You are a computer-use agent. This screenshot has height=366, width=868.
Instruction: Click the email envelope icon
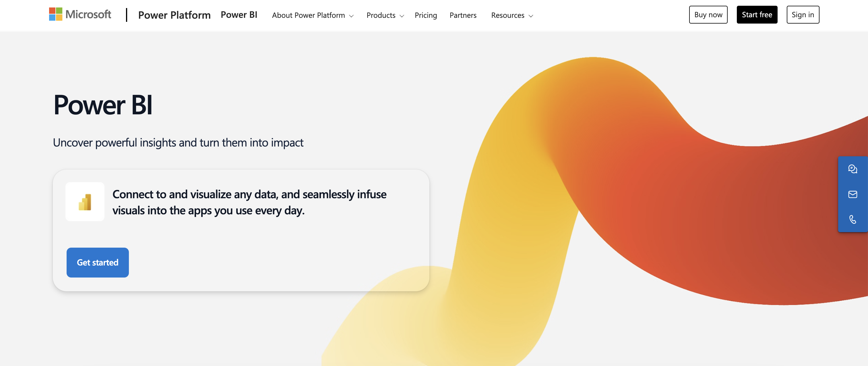pos(852,194)
